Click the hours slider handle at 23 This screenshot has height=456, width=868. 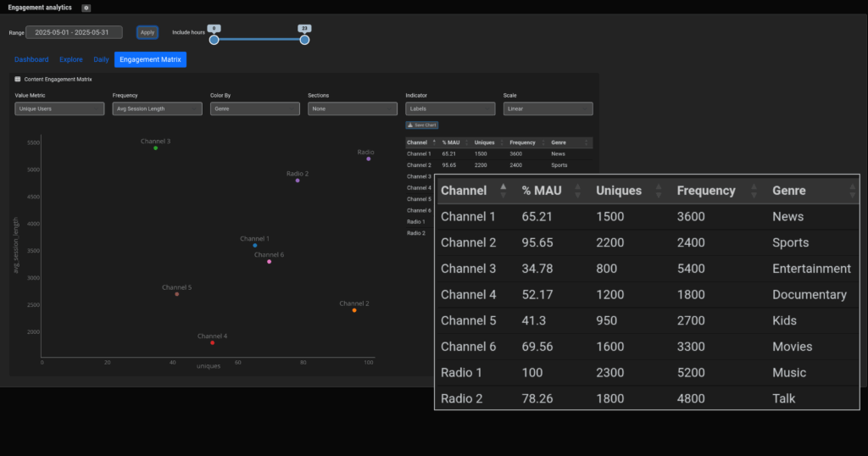[304, 40]
